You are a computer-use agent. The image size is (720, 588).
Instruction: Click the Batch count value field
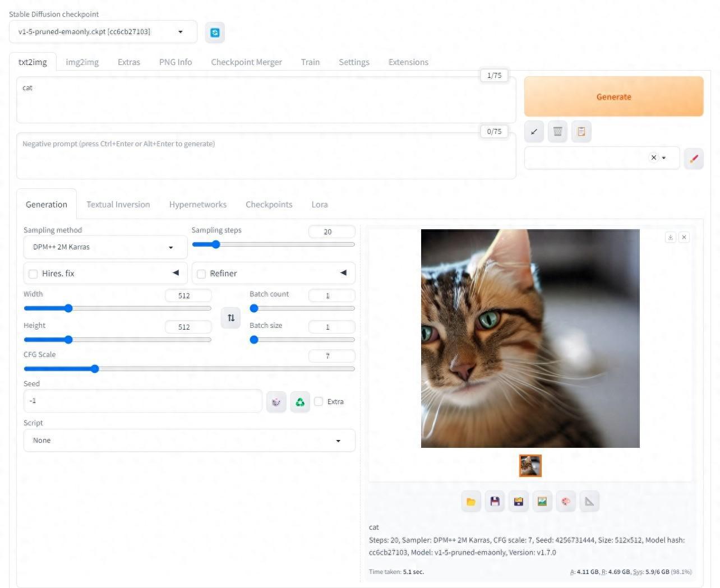coord(332,295)
